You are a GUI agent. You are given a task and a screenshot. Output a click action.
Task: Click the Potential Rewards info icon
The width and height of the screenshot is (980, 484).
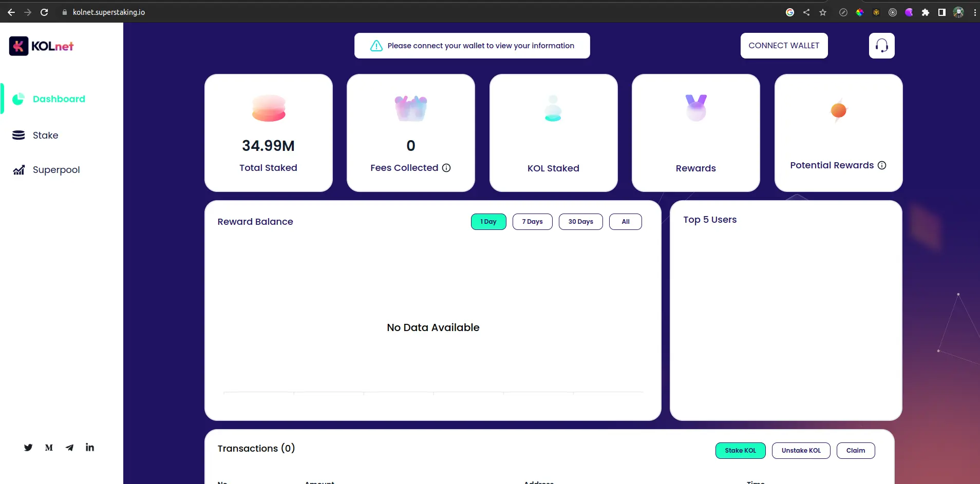click(x=882, y=165)
